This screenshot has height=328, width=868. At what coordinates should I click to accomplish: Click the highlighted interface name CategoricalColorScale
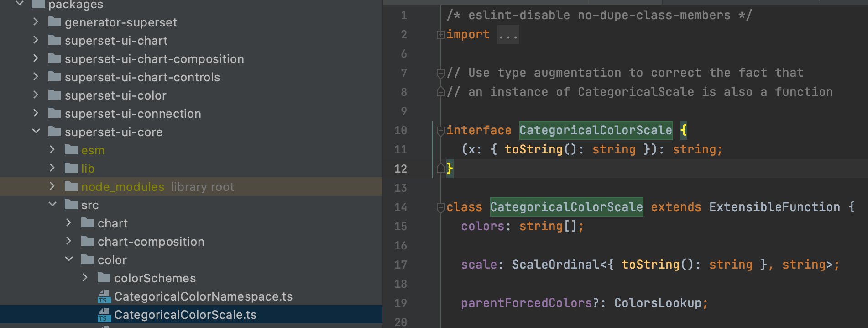coord(596,130)
